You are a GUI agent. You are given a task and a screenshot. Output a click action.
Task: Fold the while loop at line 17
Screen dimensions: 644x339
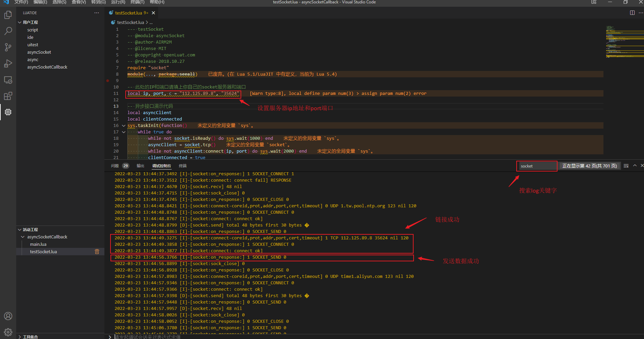[124, 132]
